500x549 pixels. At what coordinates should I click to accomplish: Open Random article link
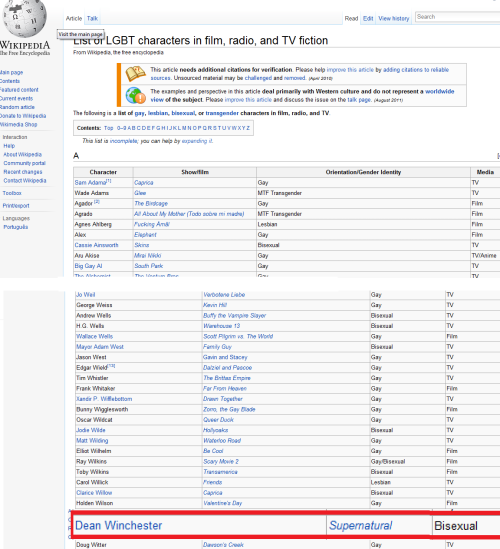[17, 107]
